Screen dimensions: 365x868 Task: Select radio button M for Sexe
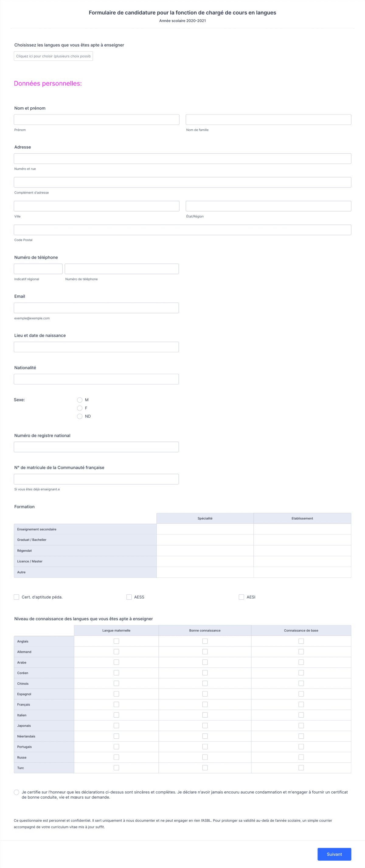click(x=80, y=400)
